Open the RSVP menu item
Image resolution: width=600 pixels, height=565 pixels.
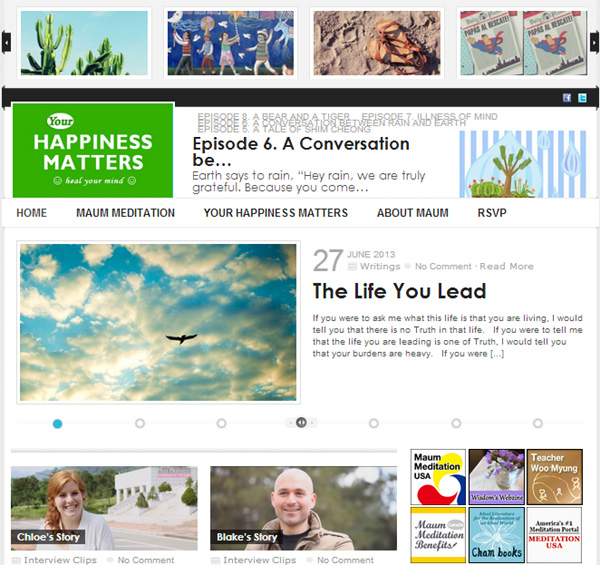click(492, 213)
